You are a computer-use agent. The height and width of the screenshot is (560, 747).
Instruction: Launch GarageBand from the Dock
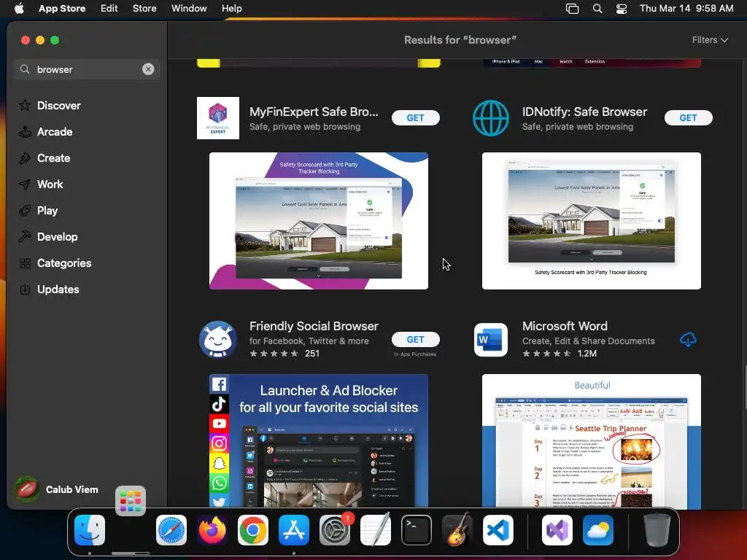coord(457,530)
